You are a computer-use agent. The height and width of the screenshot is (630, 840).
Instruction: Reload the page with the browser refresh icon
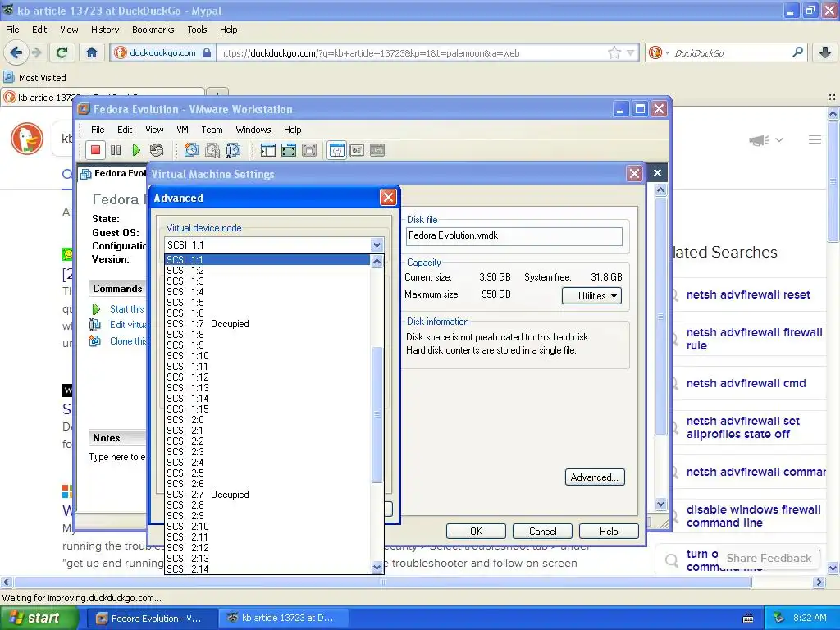pos(62,52)
